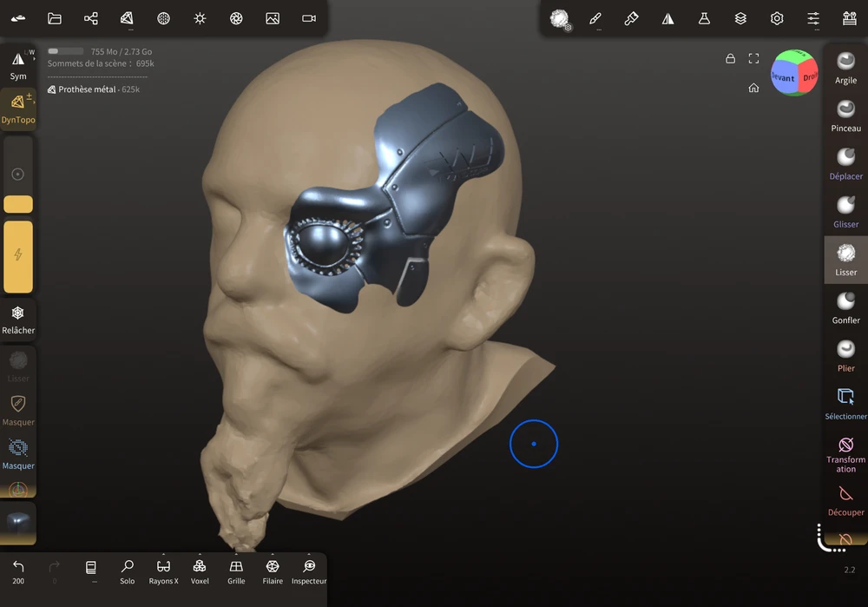Click the Relâcher button
The height and width of the screenshot is (607, 868).
pyautogui.click(x=18, y=319)
